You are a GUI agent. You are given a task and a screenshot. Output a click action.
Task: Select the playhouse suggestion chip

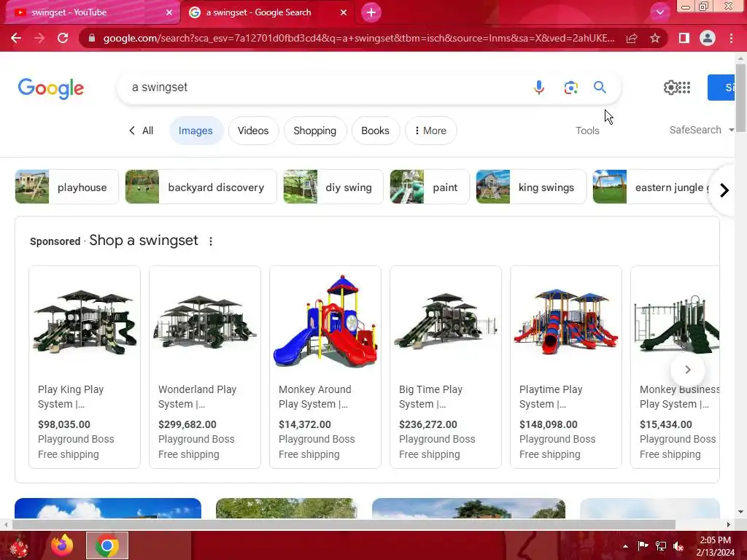click(x=66, y=187)
